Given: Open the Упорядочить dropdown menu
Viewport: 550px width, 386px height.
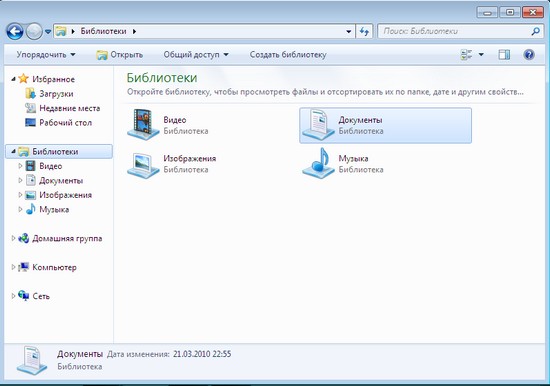Looking at the screenshot, I should click(x=46, y=54).
